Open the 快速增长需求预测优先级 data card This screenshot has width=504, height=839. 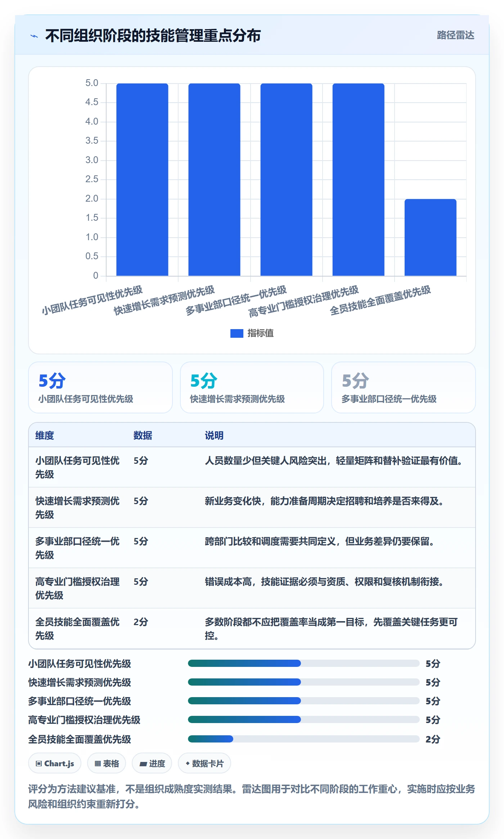click(252, 387)
